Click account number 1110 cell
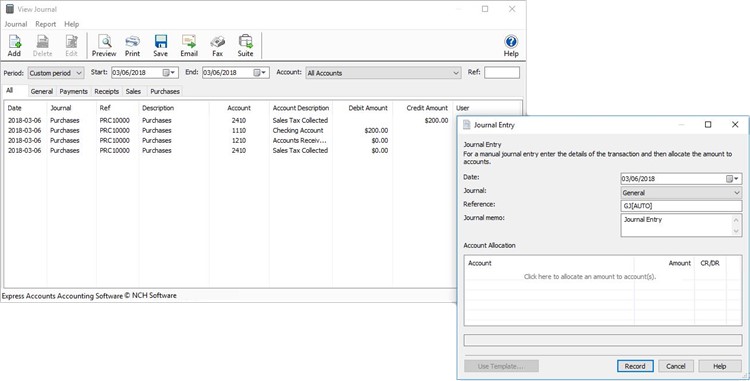 pos(239,131)
